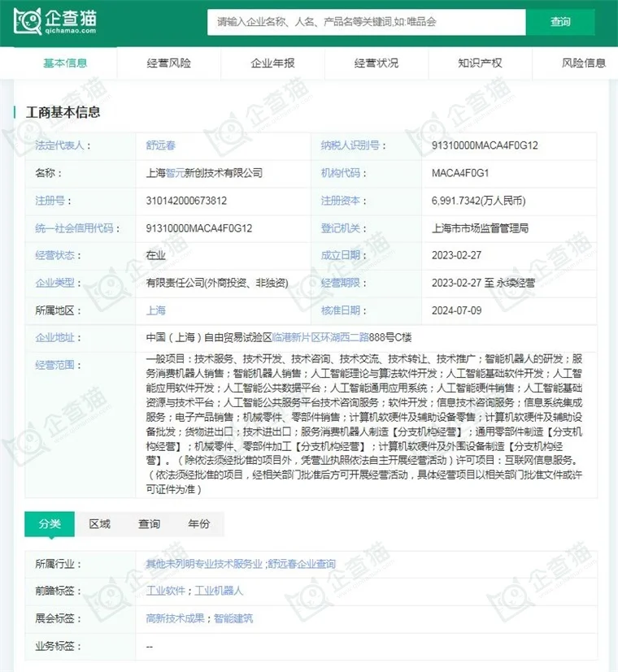Switch to the 区域 sub-tab
Image resolution: width=618 pixels, height=672 pixels.
click(99, 524)
